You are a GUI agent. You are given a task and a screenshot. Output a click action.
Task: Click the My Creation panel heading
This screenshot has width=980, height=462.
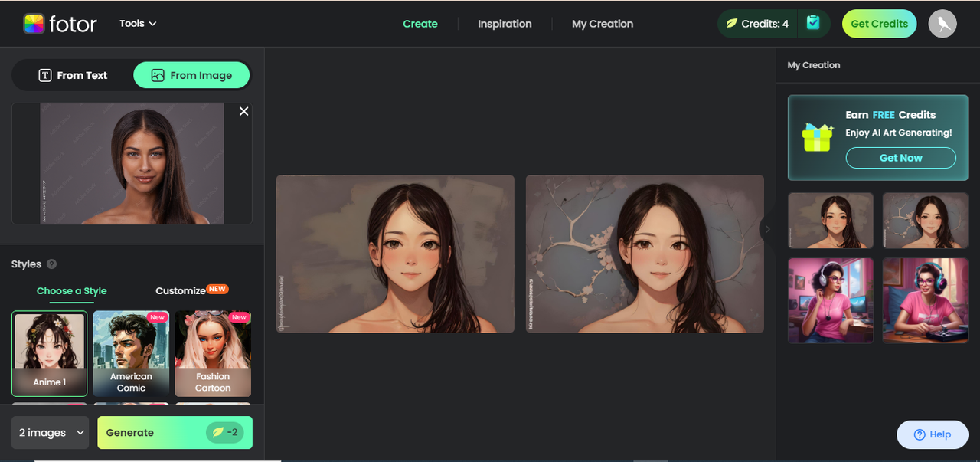click(814, 65)
